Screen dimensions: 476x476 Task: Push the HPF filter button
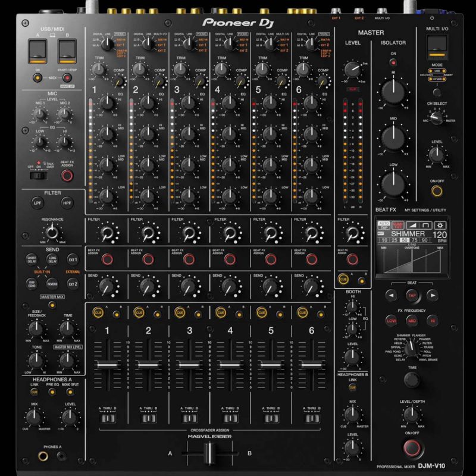67,203
